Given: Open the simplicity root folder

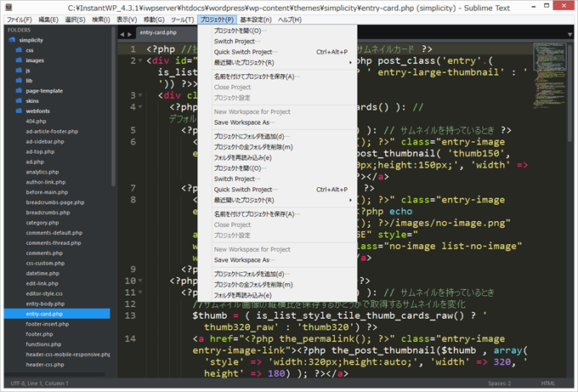Looking at the screenshot, I should (31, 40).
